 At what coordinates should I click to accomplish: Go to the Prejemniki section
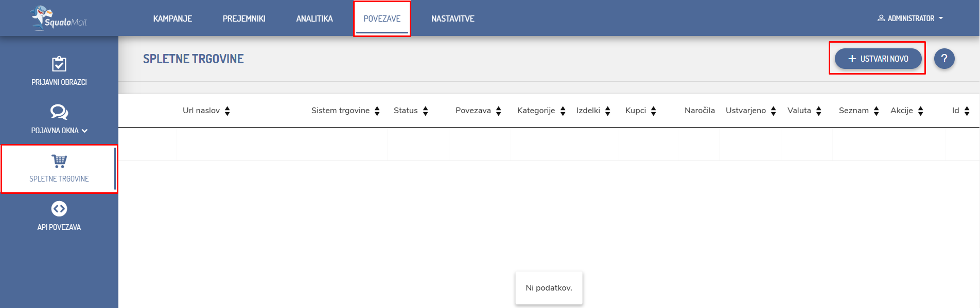click(244, 19)
